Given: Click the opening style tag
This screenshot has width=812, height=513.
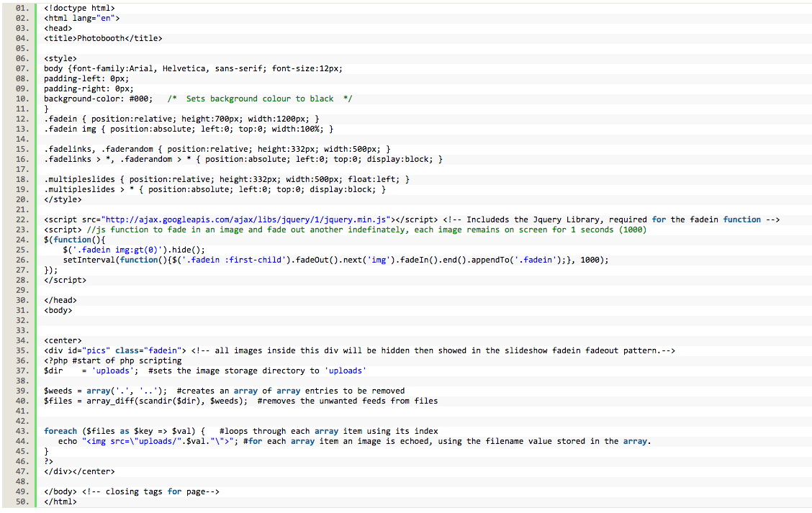Looking at the screenshot, I should [60, 58].
